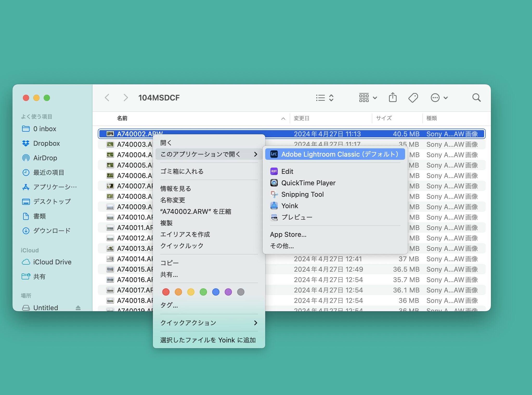Open with Adobe Lightroom Classic
The height and width of the screenshot is (395, 532).
tap(335, 154)
